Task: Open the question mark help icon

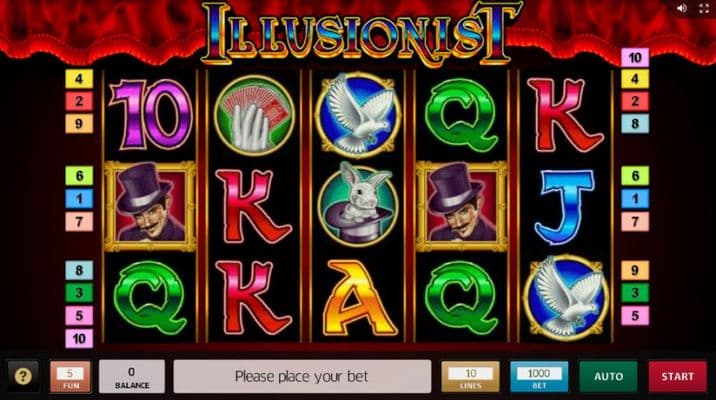Action: pos(23,376)
